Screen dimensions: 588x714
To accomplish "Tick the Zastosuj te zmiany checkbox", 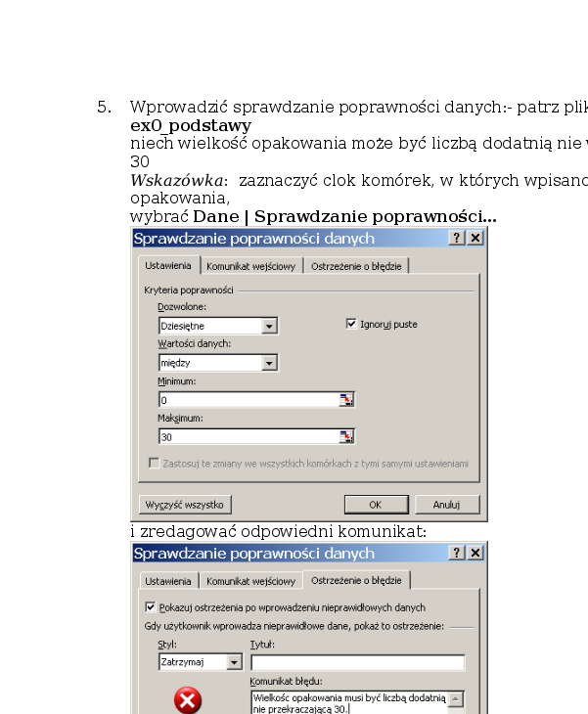I will coord(154,463).
